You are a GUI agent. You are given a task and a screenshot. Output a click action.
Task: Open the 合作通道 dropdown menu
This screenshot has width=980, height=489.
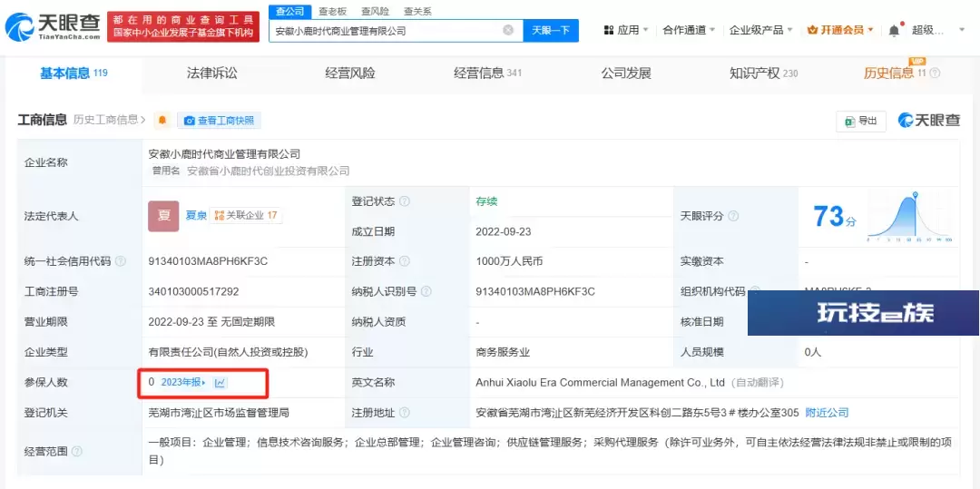[x=689, y=30]
